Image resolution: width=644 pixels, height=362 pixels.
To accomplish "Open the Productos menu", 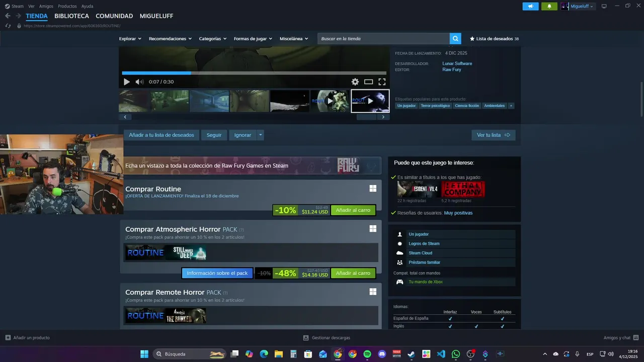I will [67, 6].
